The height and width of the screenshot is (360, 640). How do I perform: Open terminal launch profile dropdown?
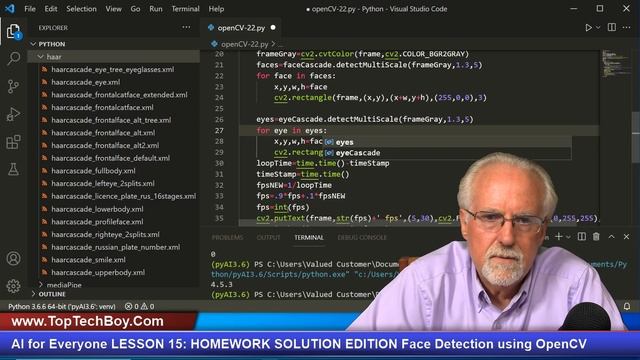pos(568,237)
